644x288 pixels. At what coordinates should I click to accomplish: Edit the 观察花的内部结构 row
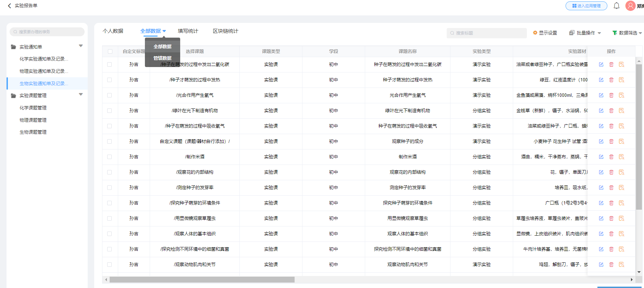coord(601,172)
